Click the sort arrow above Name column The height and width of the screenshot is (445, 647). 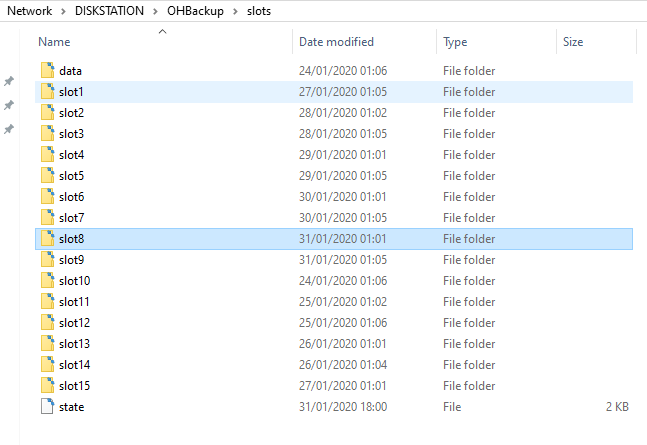pos(162,32)
